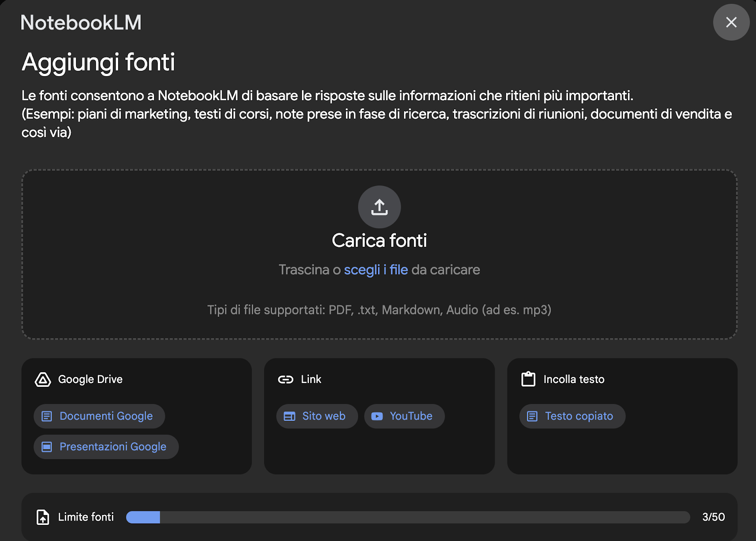Click the document icon in Documenti Google
This screenshot has height=541, width=756.
coord(47,416)
